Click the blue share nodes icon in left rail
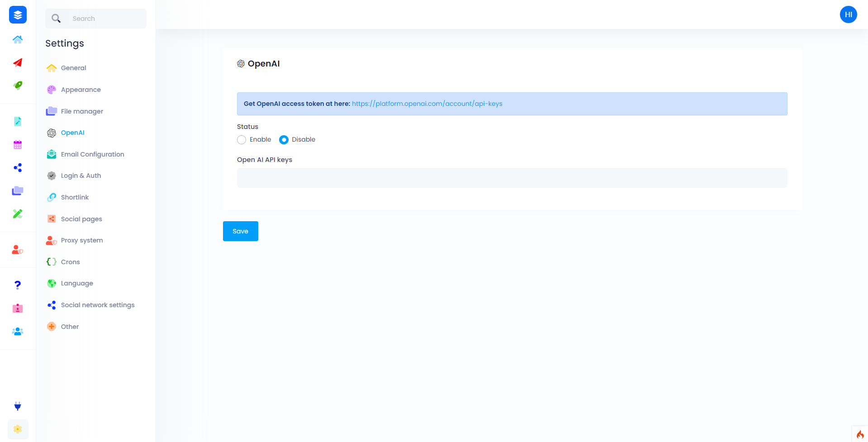Viewport: 868px width, 442px height. coord(18,168)
